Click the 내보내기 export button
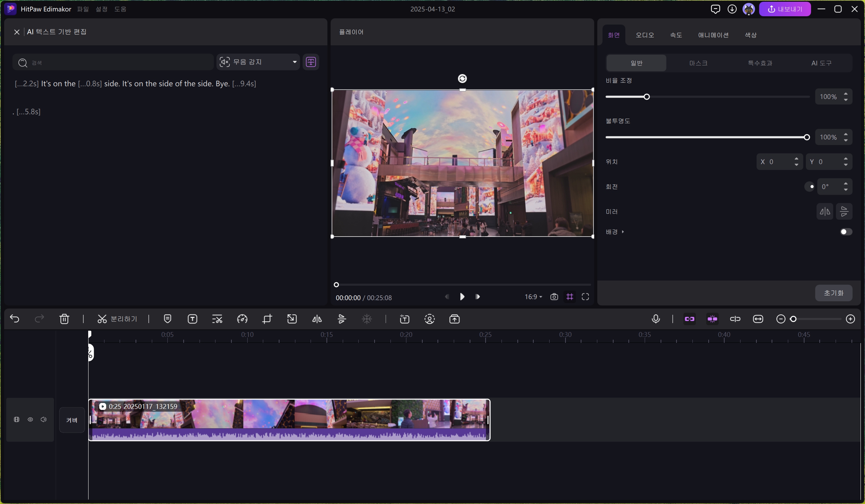Viewport: 865px width, 504px height. click(785, 9)
